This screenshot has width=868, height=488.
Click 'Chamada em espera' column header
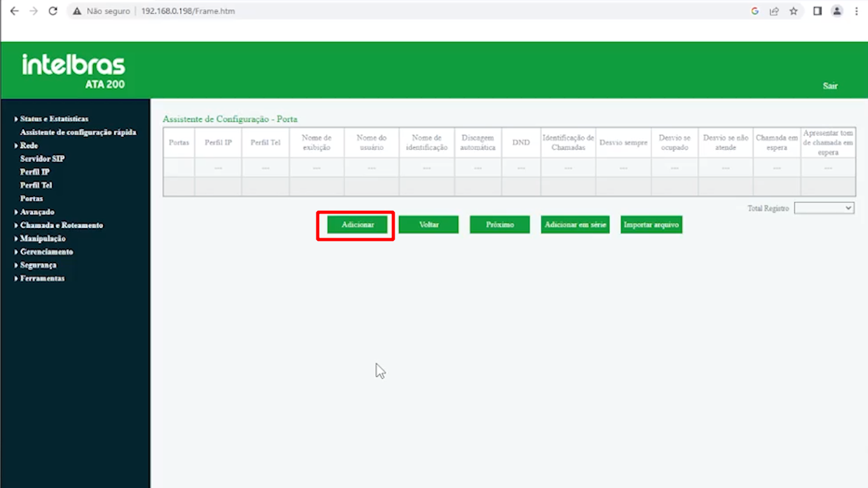click(777, 143)
